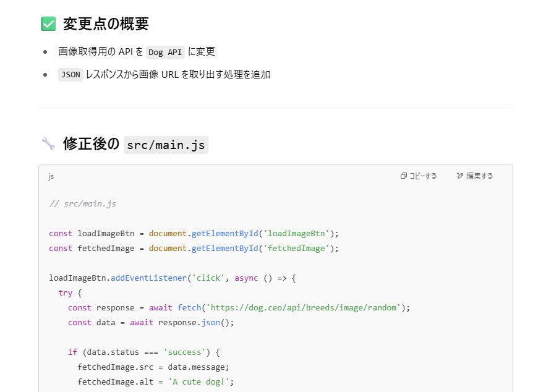Click the wrench emoji beside 修正後の

click(48, 144)
